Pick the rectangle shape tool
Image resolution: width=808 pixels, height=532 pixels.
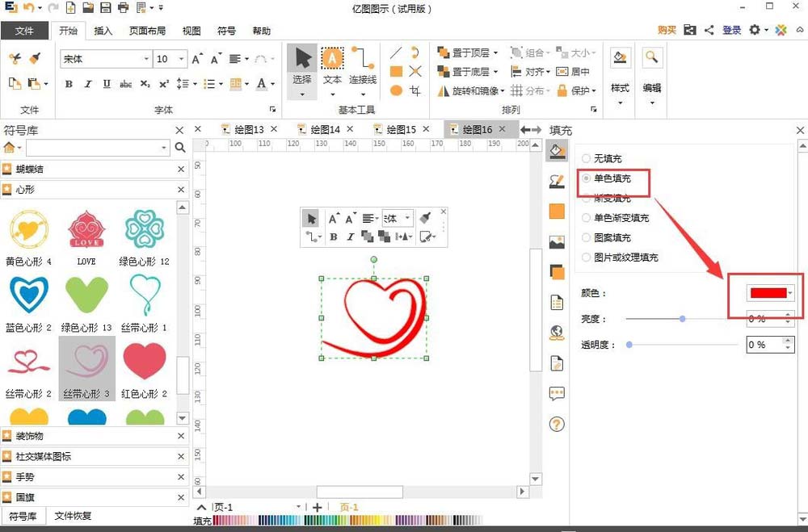coord(395,72)
